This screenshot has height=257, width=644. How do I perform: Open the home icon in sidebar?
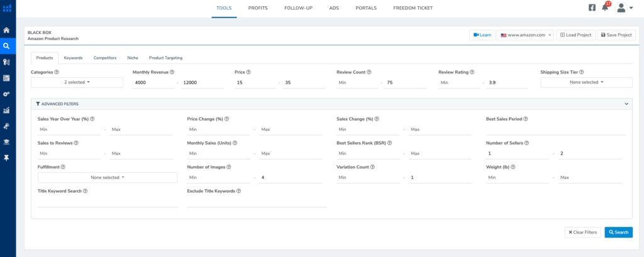click(6, 30)
